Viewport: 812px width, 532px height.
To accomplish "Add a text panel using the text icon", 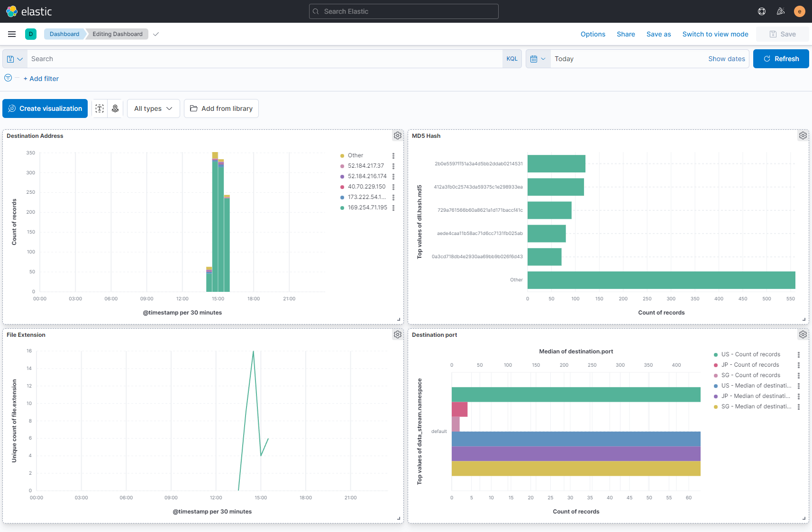I will click(100, 108).
